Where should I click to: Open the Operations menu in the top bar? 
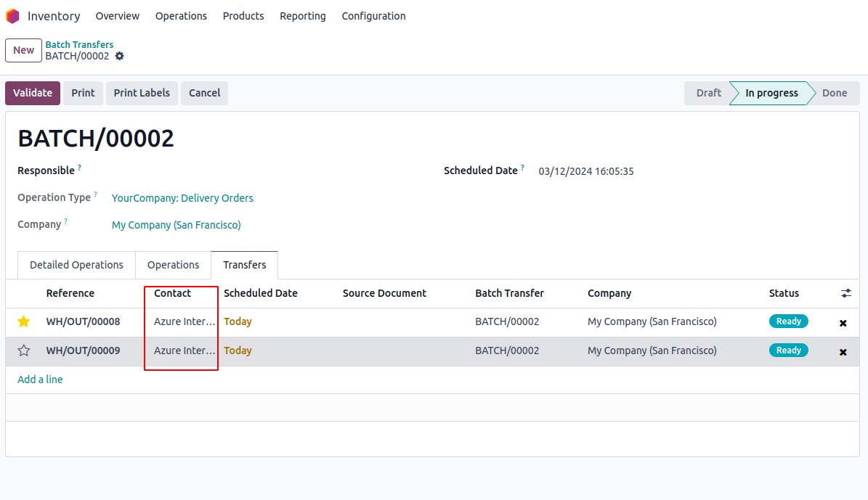(x=181, y=16)
